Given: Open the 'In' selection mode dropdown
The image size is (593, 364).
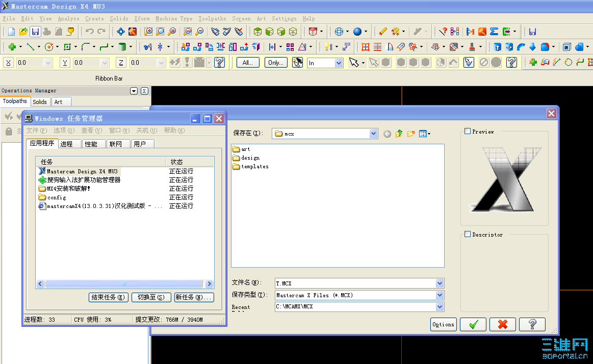Looking at the screenshot, I should [339, 63].
